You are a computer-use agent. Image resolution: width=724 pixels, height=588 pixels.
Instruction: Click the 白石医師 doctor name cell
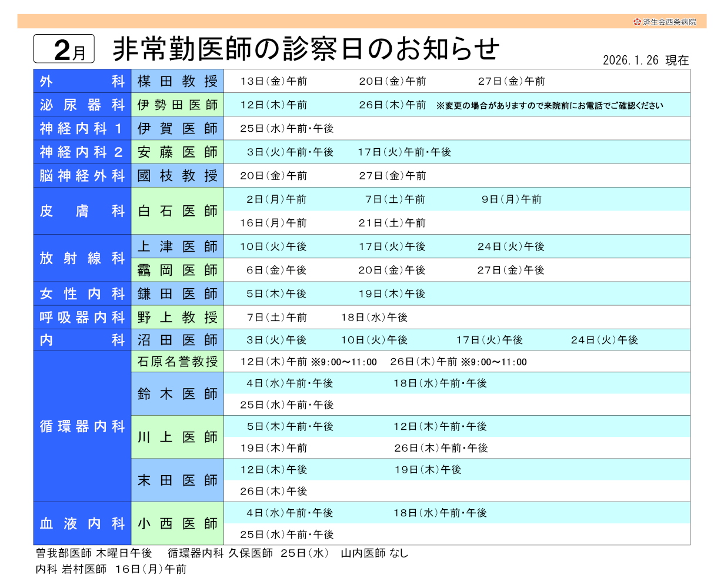tap(178, 211)
